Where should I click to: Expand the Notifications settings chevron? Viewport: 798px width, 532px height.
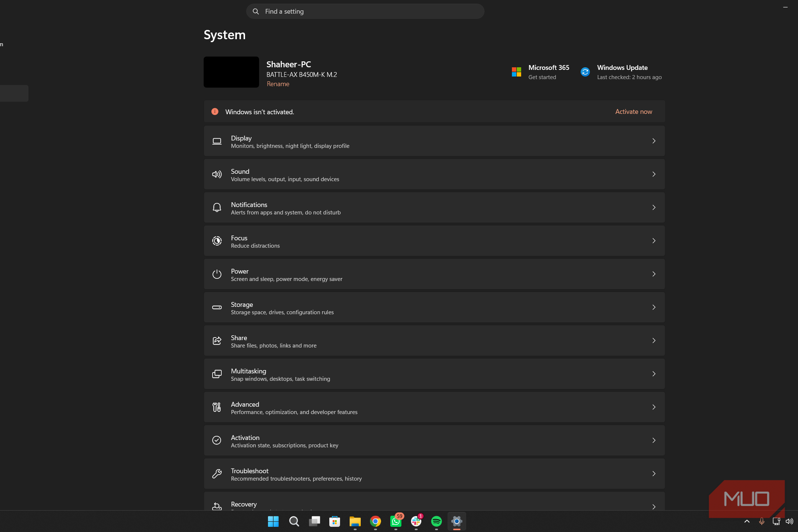tap(654, 207)
